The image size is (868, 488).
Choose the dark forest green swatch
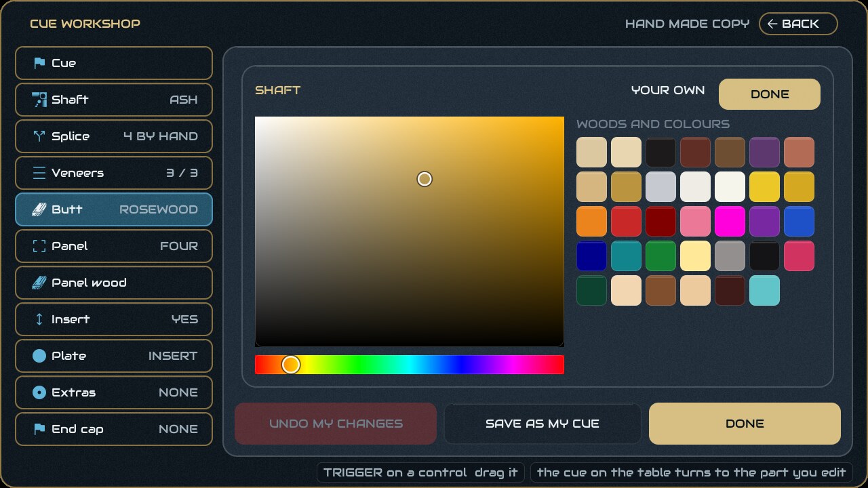(591, 290)
